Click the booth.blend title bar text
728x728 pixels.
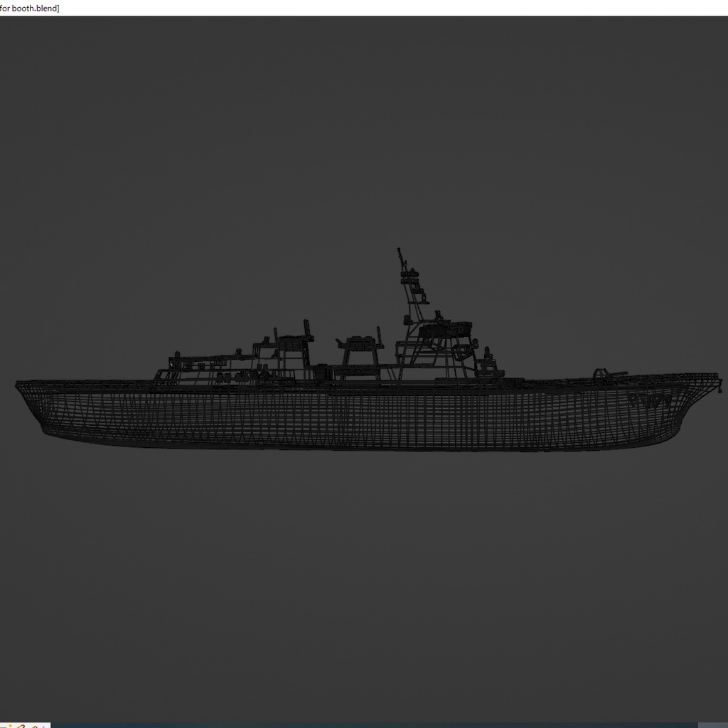click(x=30, y=8)
